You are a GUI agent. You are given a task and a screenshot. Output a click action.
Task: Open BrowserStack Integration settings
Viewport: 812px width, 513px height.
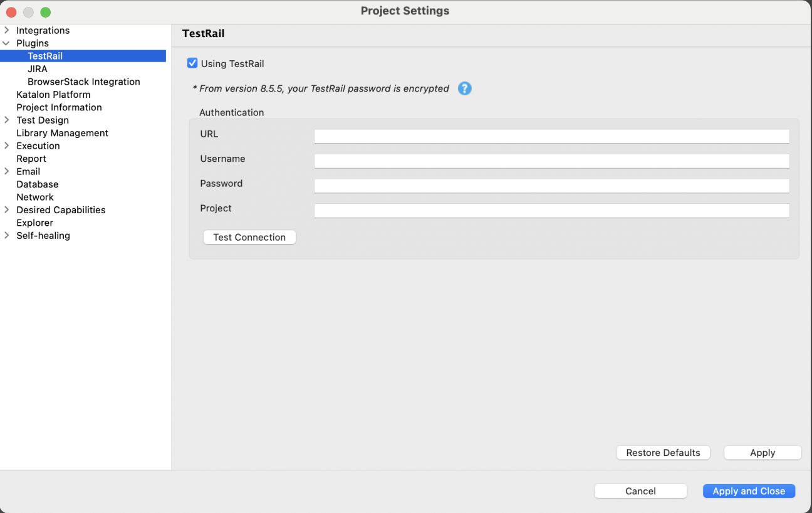[84, 82]
